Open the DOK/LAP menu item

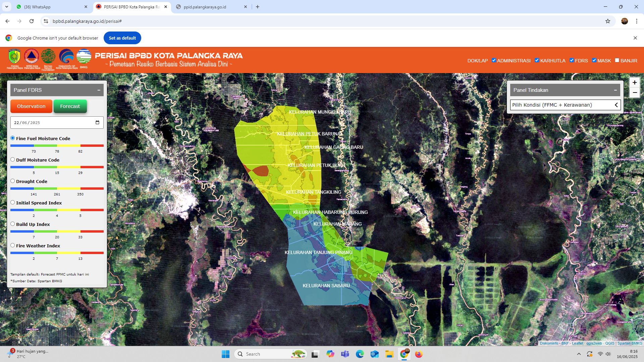(477, 61)
